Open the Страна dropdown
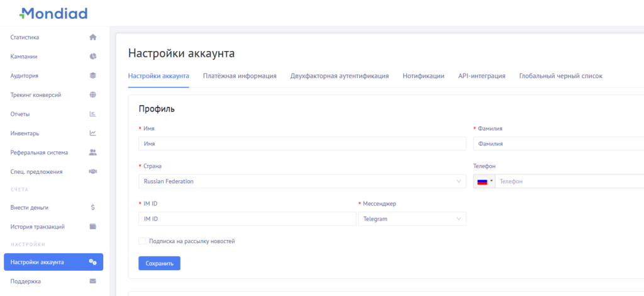 (x=303, y=181)
